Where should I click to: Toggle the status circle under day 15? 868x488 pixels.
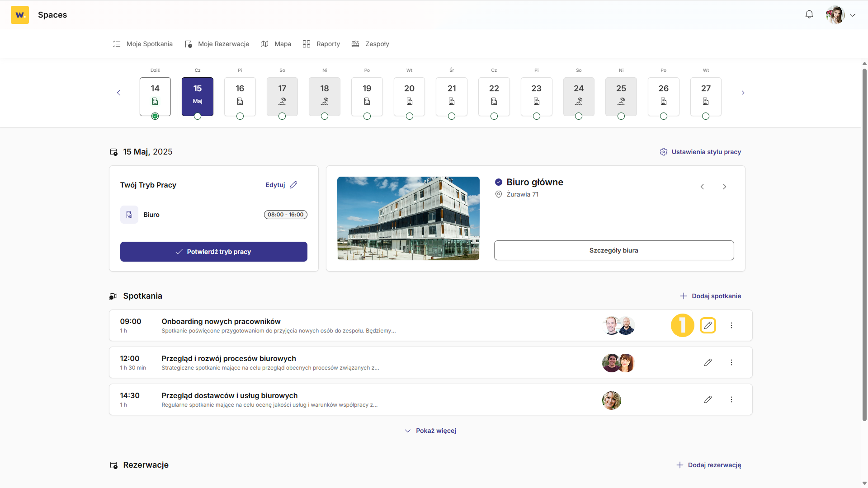[198, 116]
